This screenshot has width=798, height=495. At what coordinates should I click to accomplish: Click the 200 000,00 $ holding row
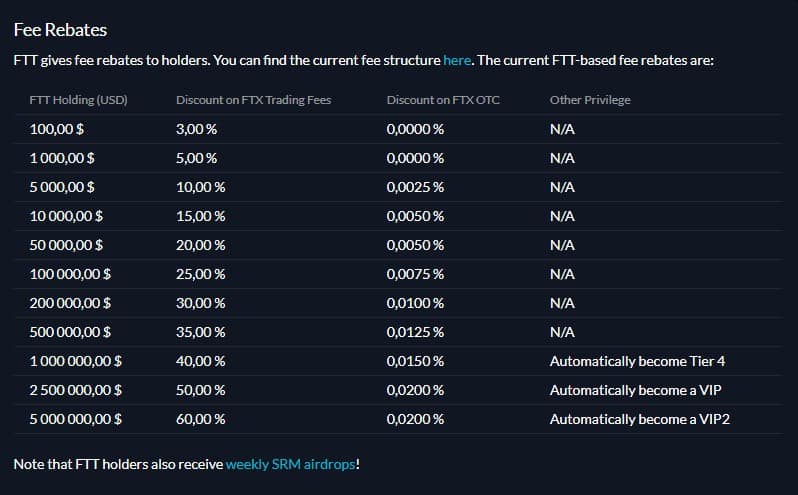tap(399, 303)
